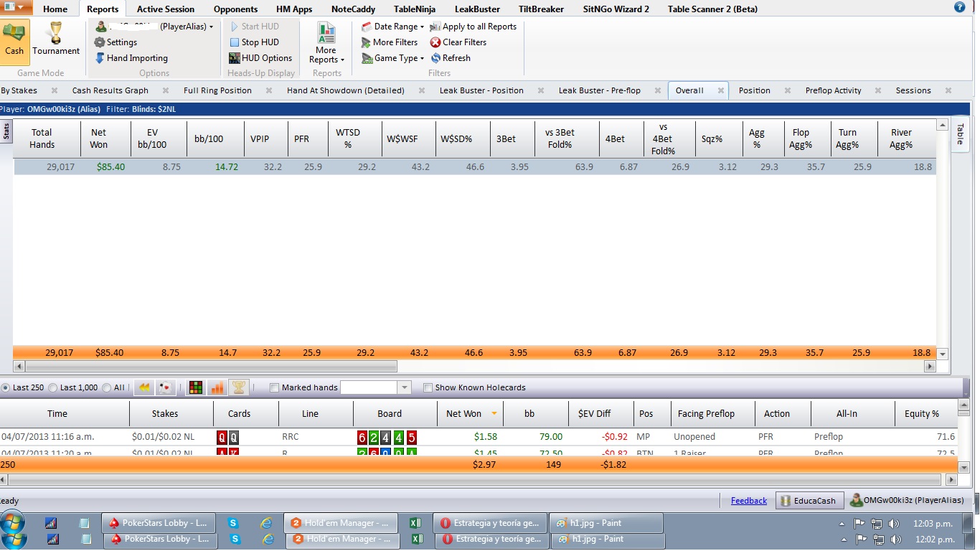Image resolution: width=980 pixels, height=551 pixels.
Task: Open HUD Options
Action: click(260, 58)
